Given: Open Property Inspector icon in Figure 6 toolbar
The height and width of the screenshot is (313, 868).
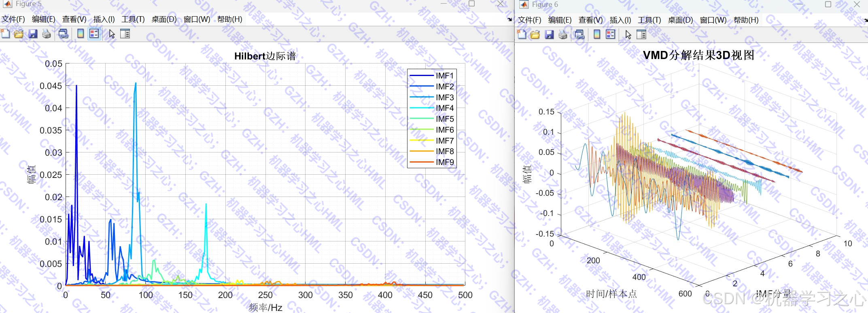Looking at the screenshot, I should 641,35.
